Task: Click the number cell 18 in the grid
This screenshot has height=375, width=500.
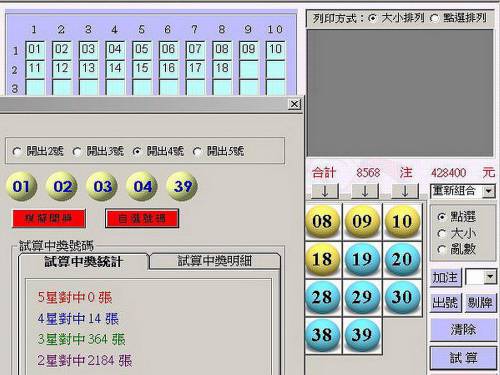Action: point(222,68)
